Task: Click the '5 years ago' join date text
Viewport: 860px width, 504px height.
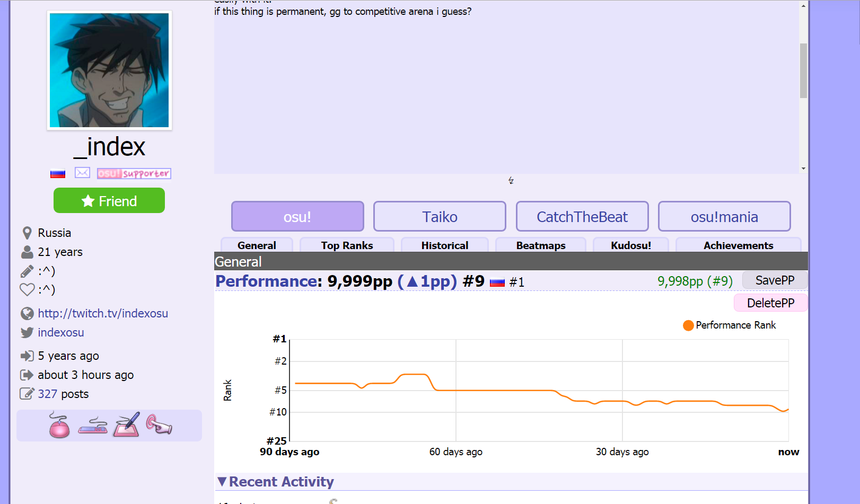Action: pos(68,356)
